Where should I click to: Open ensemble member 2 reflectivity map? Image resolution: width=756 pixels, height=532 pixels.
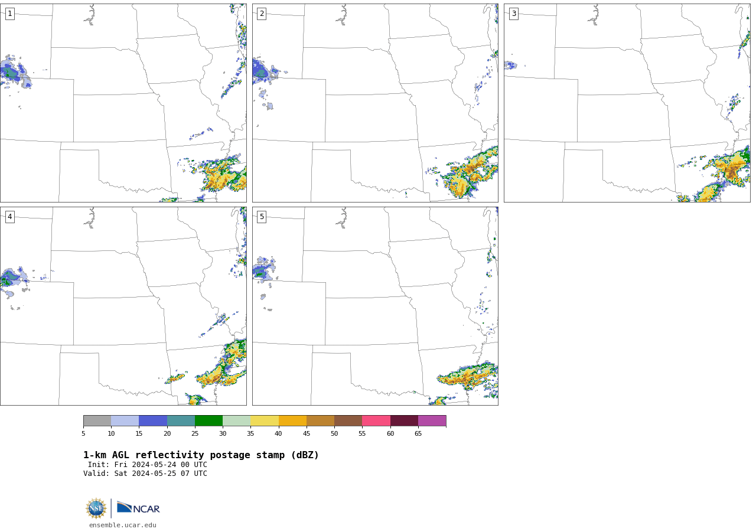[x=375, y=103]
